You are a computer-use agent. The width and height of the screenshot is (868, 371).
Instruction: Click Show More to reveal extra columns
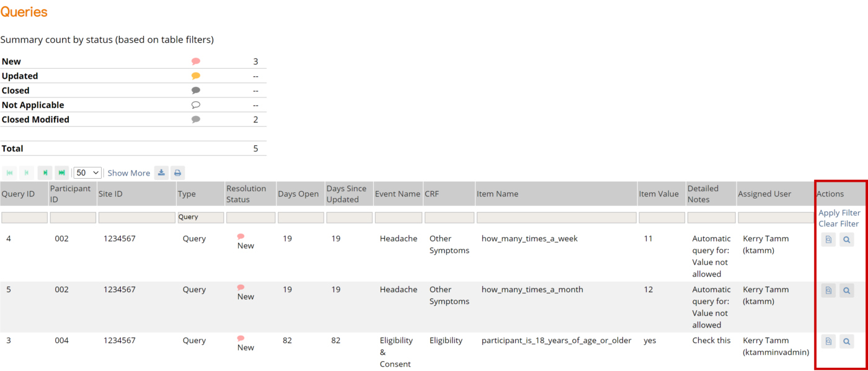click(x=128, y=172)
